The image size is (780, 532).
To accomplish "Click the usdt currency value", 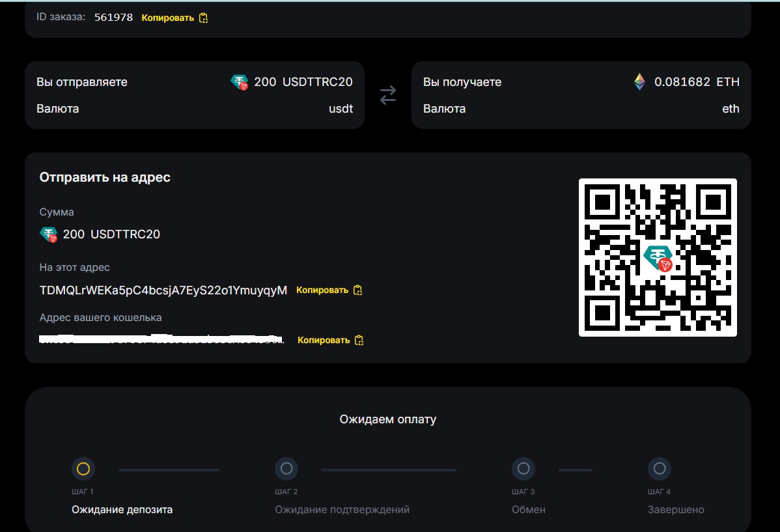I will (x=341, y=109).
